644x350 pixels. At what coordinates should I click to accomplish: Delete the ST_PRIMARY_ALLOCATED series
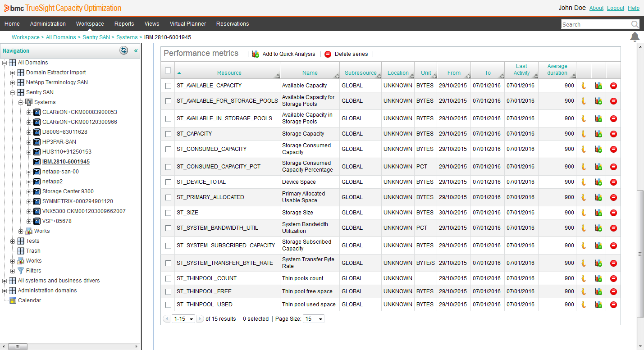613,197
